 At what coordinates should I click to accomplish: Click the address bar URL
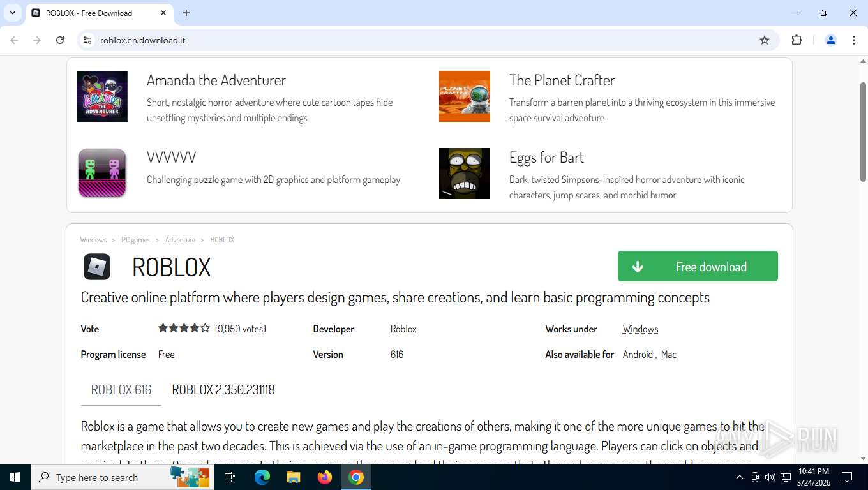point(143,40)
